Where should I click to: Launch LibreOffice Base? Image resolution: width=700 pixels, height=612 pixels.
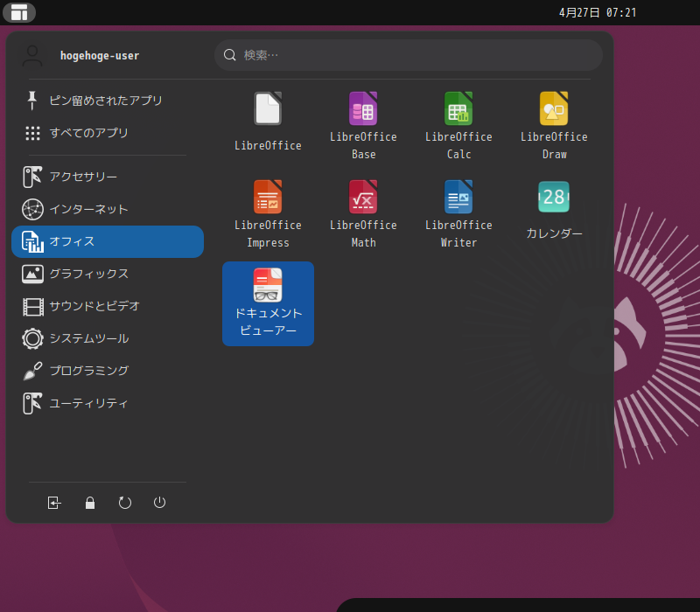tap(363, 118)
